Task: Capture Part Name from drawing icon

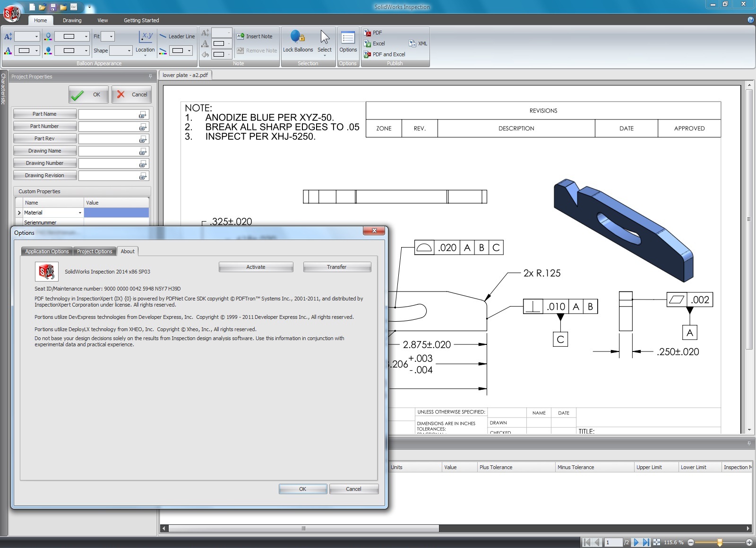Action: 143,115
